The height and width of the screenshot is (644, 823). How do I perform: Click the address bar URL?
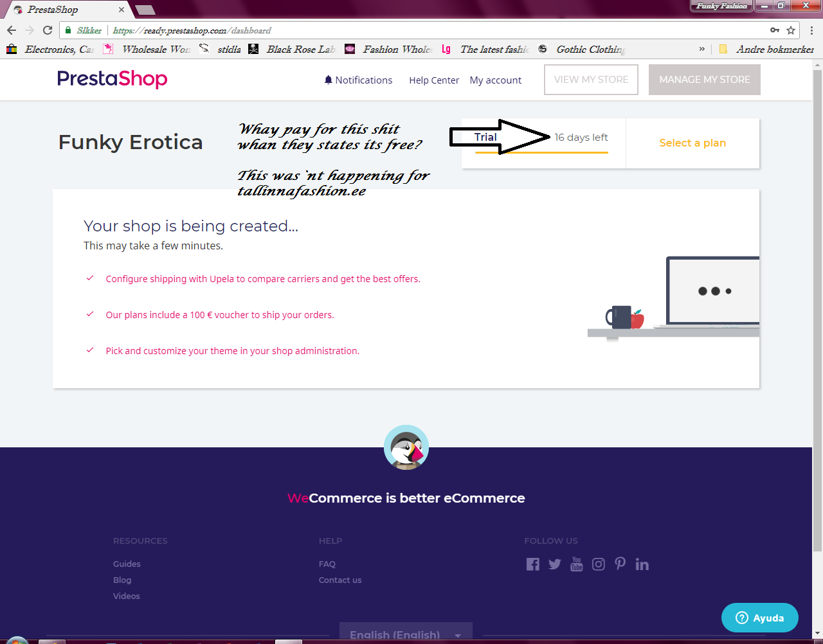192,30
